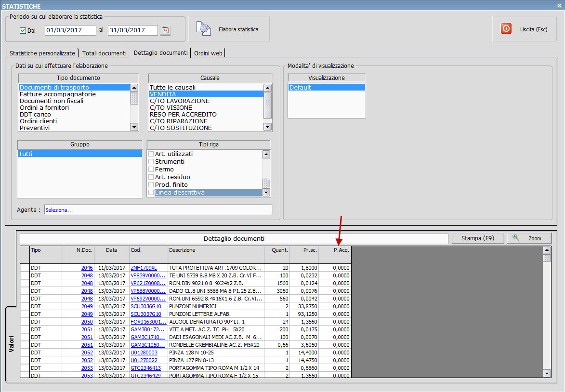Click the Uscita (Esc) button
The width and height of the screenshot is (565, 392).
point(525,29)
